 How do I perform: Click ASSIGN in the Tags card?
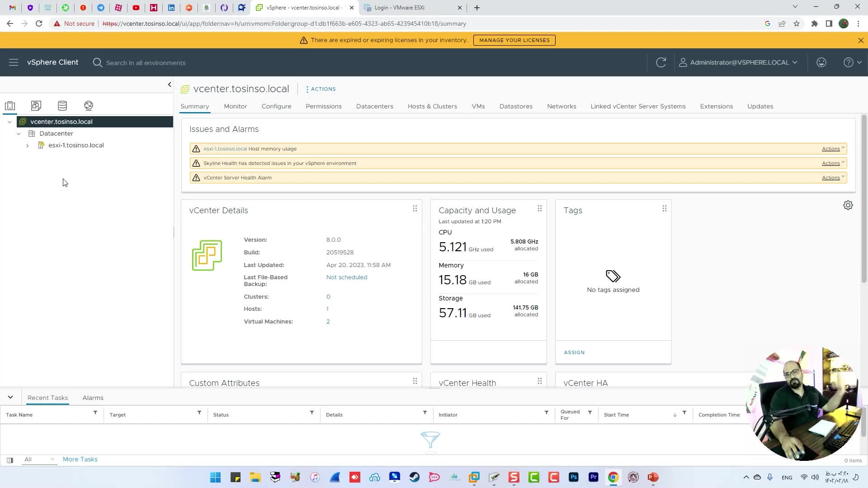click(574, 352)
